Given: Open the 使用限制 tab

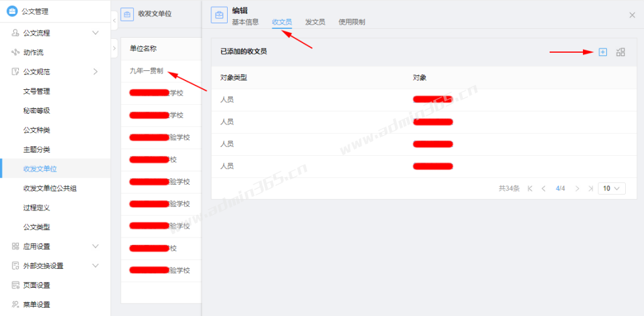Looking at the screenshot, I should point(352,22).
